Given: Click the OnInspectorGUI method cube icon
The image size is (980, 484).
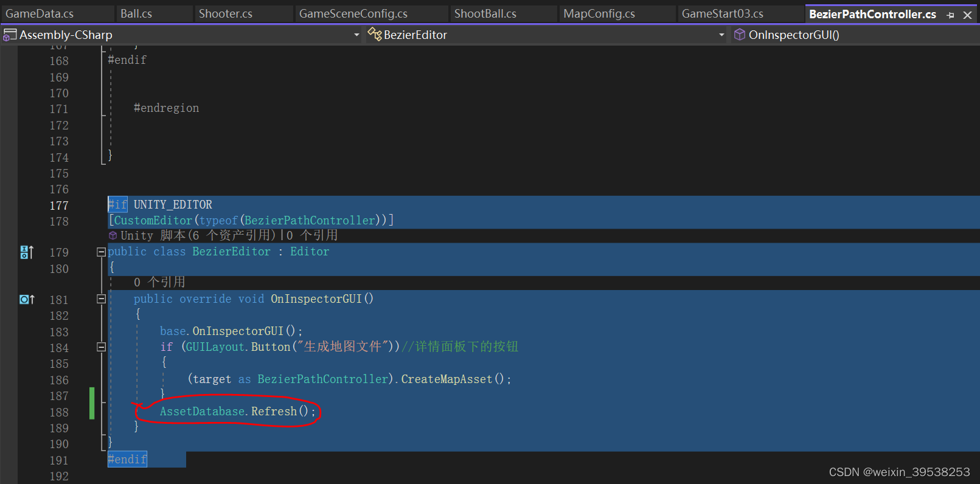Looking at the screenshot, I should (740, 35).
